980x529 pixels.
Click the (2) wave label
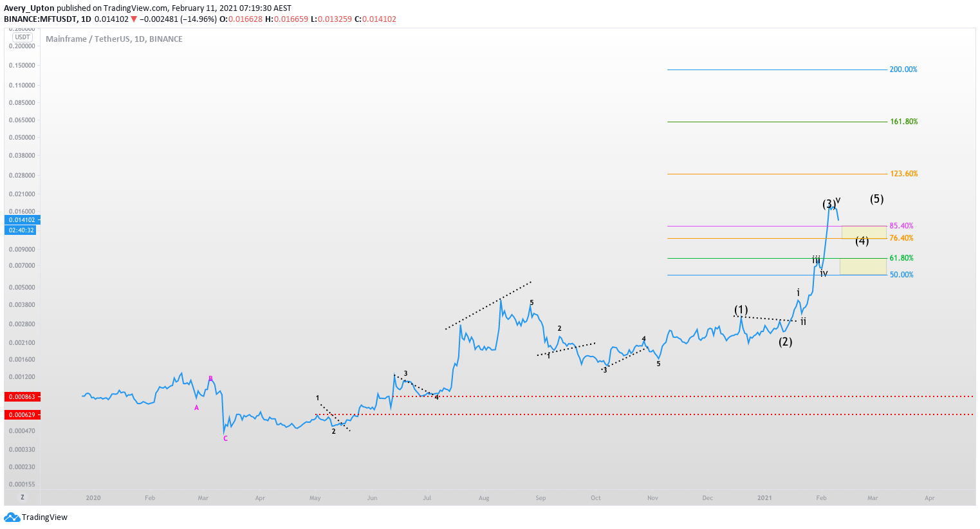(x=785, y=342)
